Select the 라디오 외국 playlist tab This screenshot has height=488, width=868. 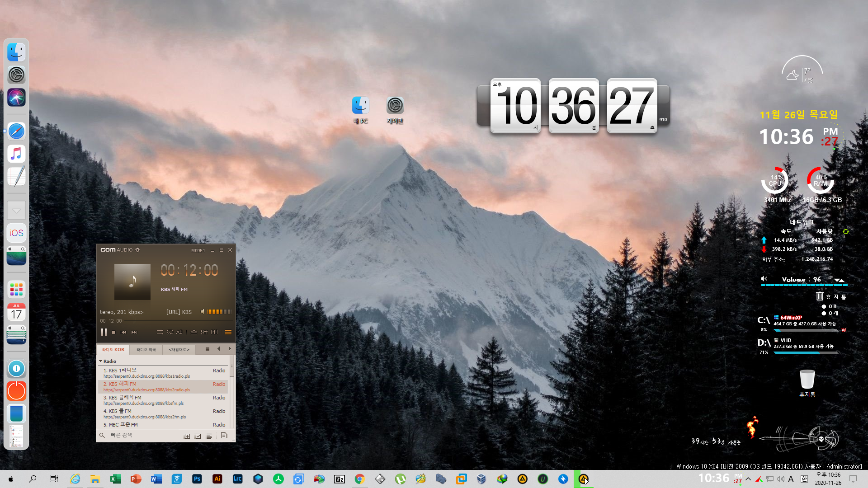(x=146, y=349)
